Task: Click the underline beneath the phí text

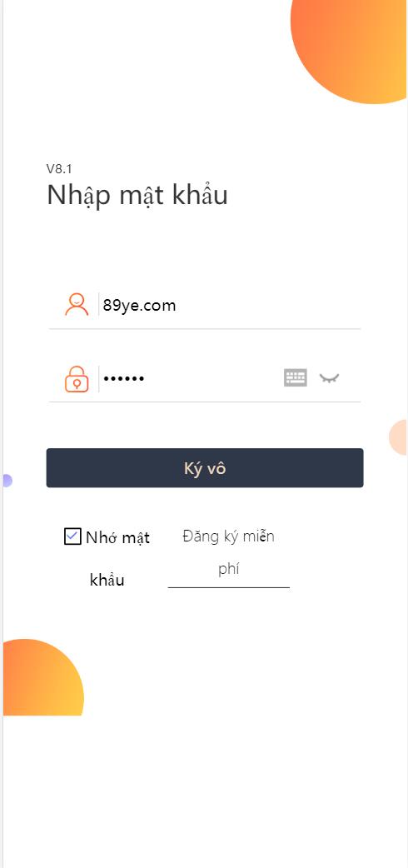Action: click(x=229, y=586)
